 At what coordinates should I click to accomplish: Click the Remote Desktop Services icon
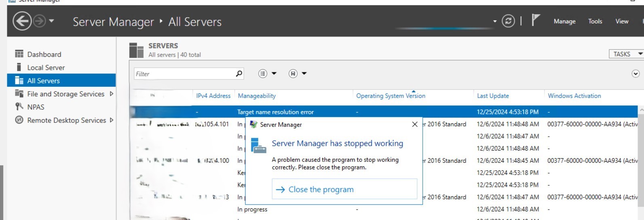pyautogui.click(x=19, y=120)
